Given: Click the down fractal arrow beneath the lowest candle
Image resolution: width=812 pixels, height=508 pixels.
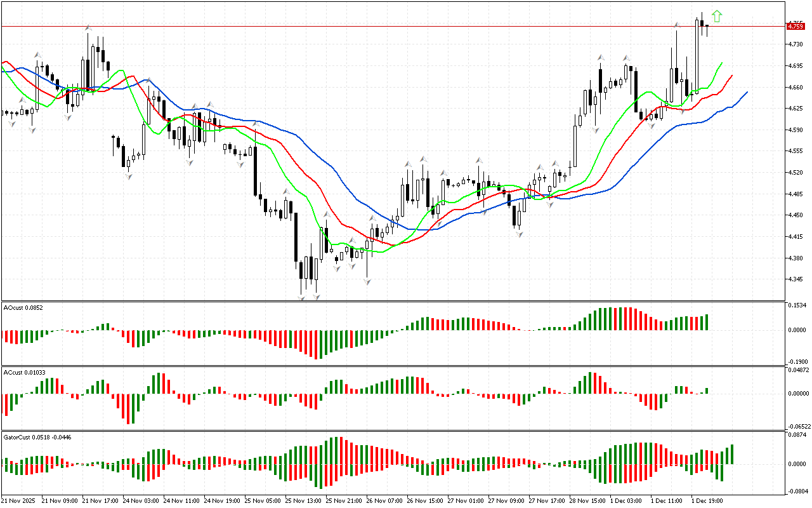Looking at the screenshot, I should click(301, 298).
